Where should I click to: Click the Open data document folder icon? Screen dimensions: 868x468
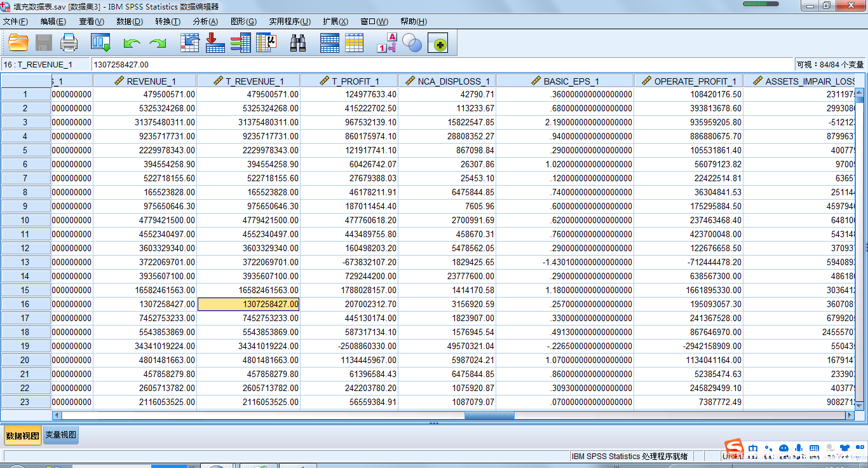coord(18,43)
